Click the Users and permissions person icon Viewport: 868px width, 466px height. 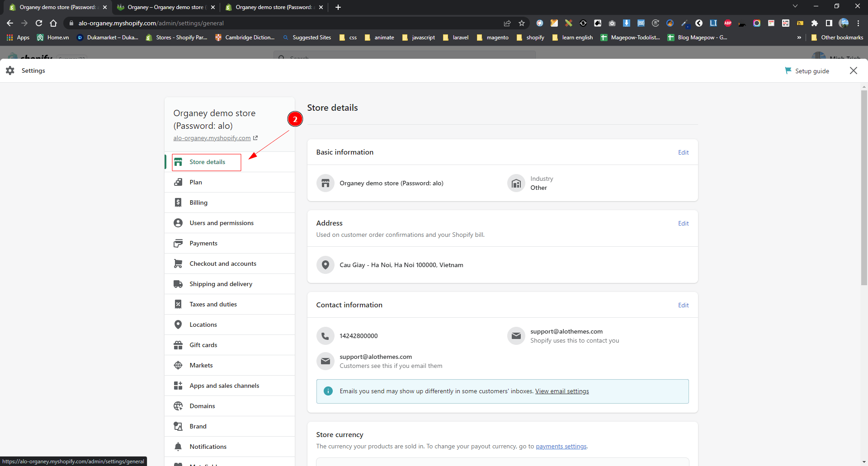(178, 223)
